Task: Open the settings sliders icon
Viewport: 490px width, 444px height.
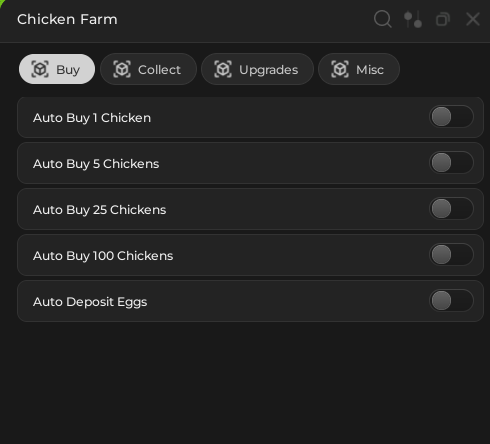Action: [413, 19]
